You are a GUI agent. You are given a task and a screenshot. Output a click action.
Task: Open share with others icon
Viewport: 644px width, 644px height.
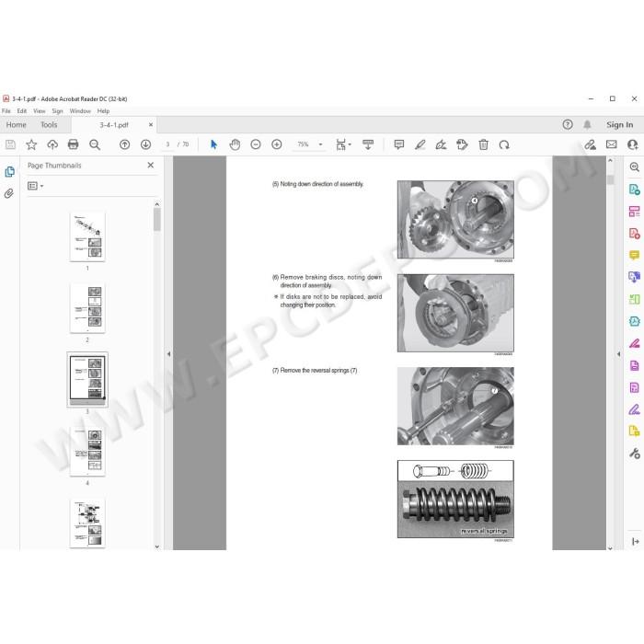(x=633, y=144)
